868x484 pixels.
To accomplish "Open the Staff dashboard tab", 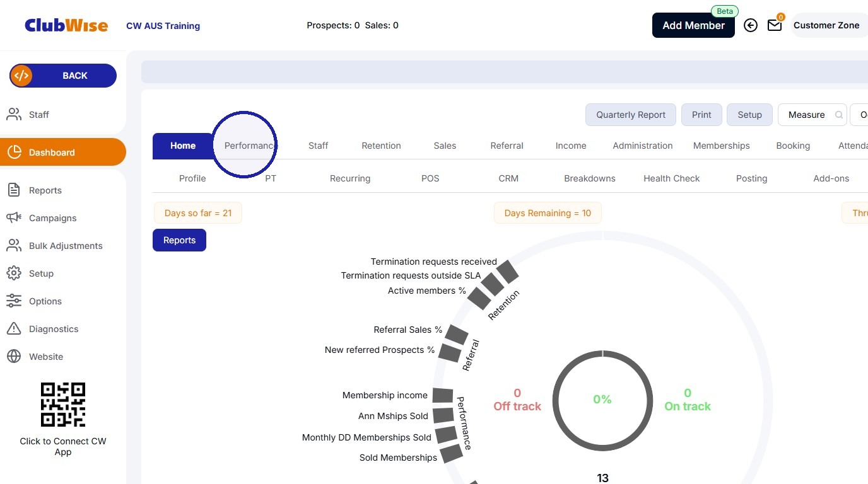I will click(x=319, y=146).
